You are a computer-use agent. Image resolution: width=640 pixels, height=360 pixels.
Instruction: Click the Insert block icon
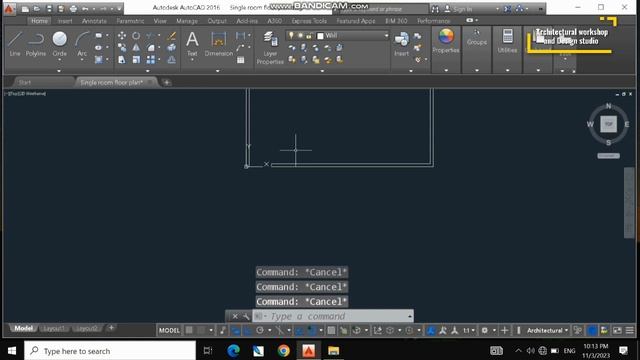coord(401,44)
